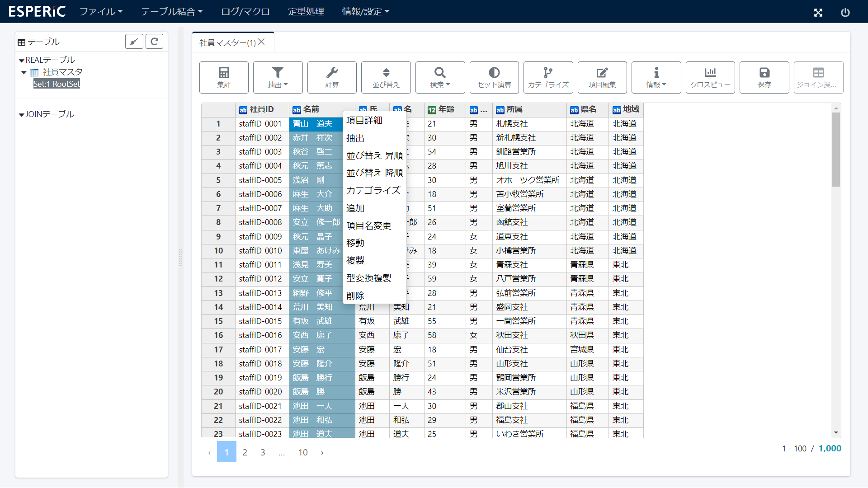Collapse the REALテーブル tree node

click(x=21, y=60)
